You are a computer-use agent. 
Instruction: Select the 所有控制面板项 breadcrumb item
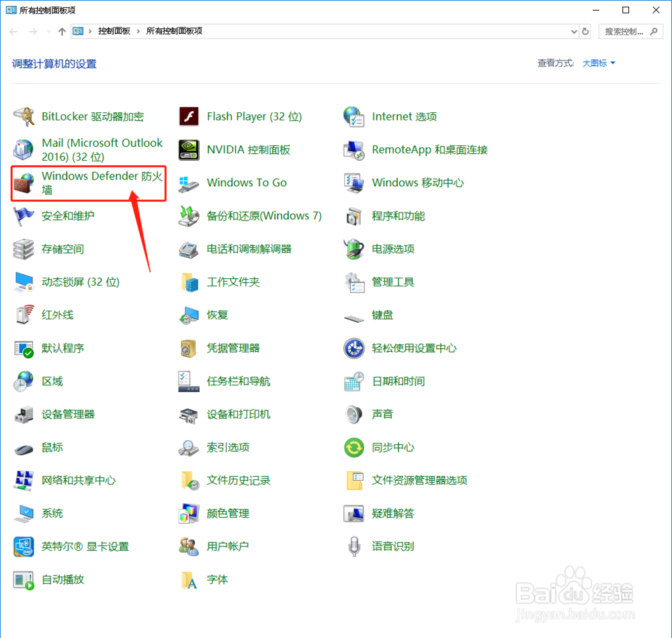point(174,32)
